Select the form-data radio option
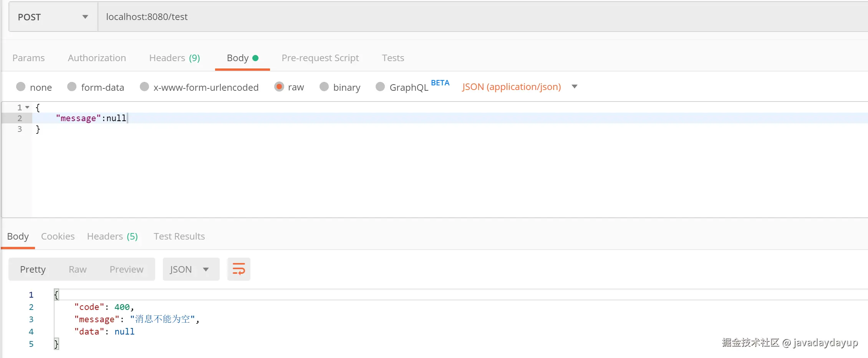This screenshot has width=868, height=358. [72, 87]
